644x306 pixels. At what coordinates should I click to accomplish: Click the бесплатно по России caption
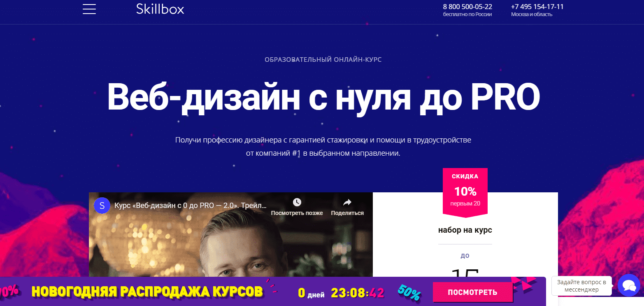tap(467, 14)
